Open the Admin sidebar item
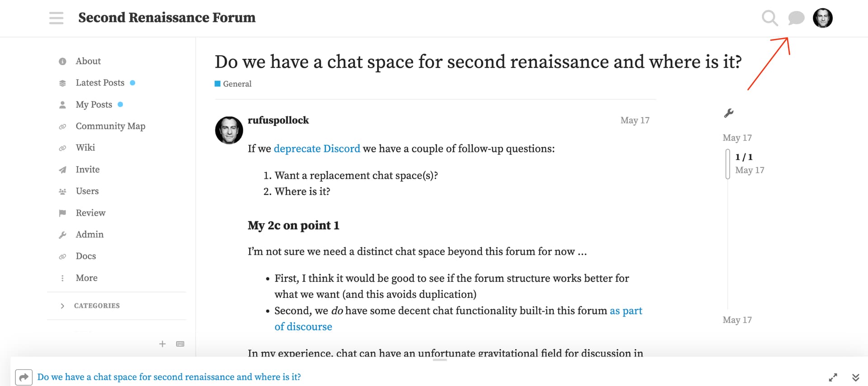This screenshot has height=386, width=868. pos(90,234)
